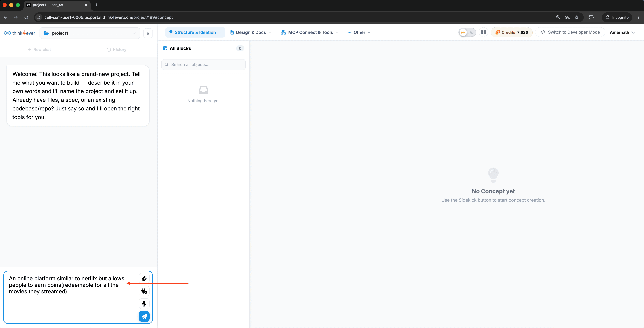
Task: Collapse the sidekick panel with double-chevron icon
Action: 148,33
